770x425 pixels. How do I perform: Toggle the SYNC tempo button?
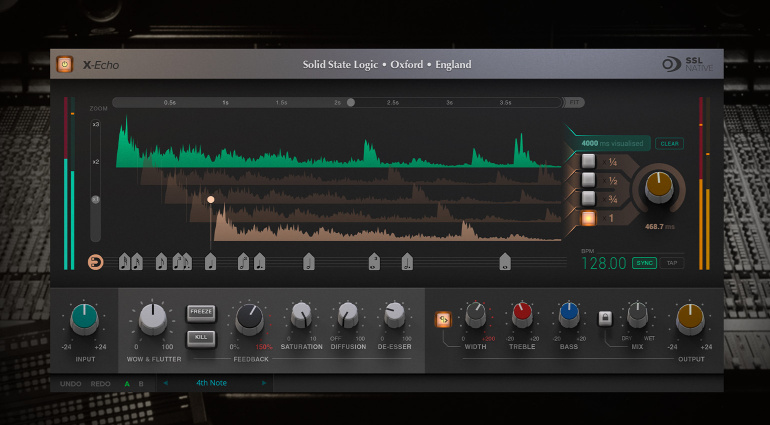click(x=644, y=263)
